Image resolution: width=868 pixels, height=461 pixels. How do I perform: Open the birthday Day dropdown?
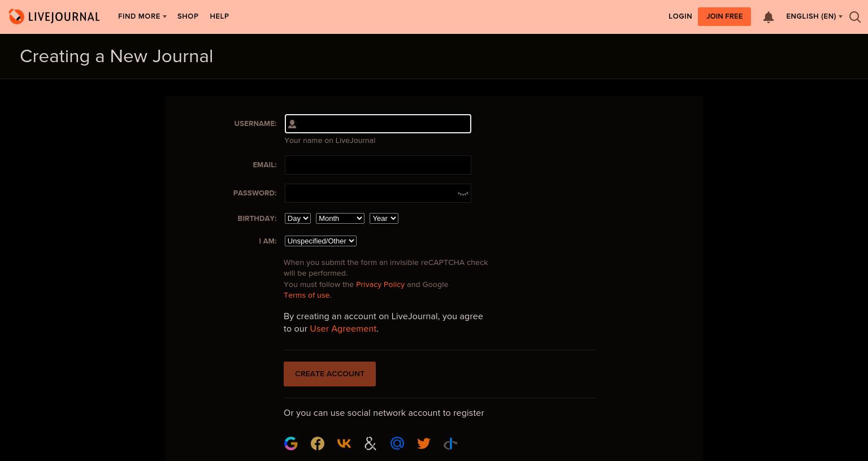pos(298,219)
